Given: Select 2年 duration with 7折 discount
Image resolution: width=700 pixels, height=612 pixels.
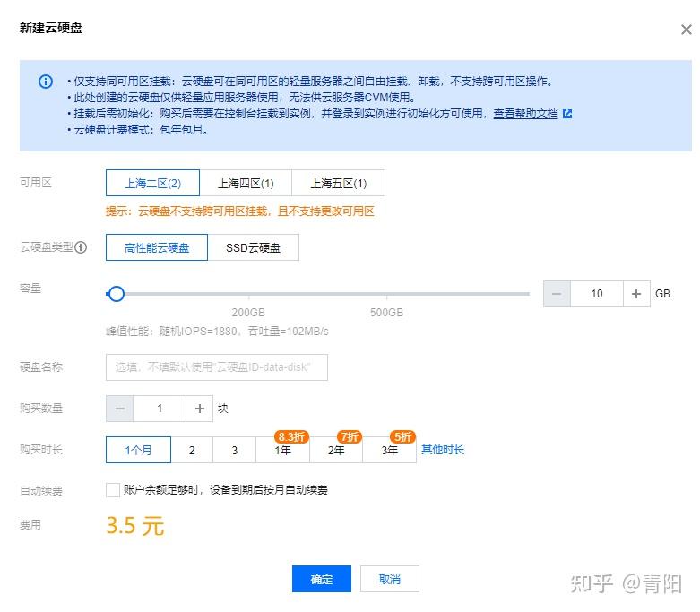Looking at the screenshot, I should 336,450.
